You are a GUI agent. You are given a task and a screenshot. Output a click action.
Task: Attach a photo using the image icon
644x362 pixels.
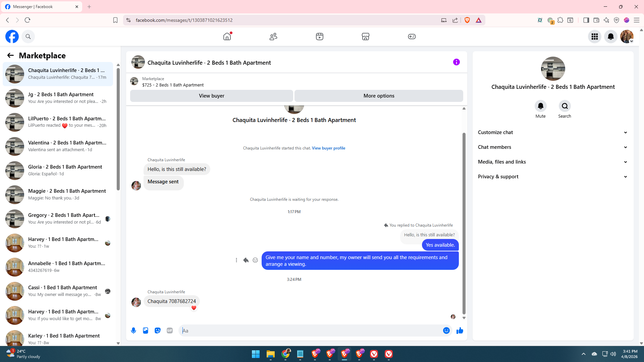pyautogui.click(x=146, y=330)
